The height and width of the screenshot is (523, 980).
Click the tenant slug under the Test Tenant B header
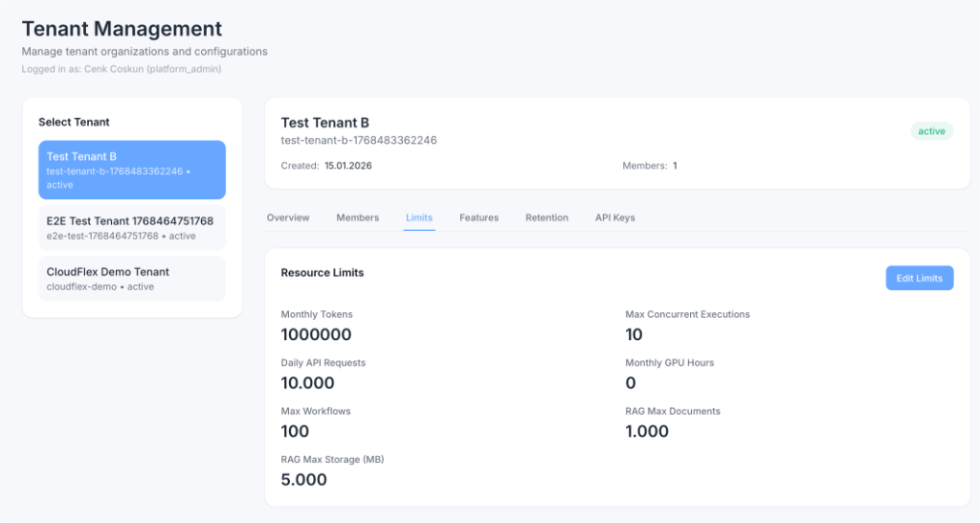359,140
